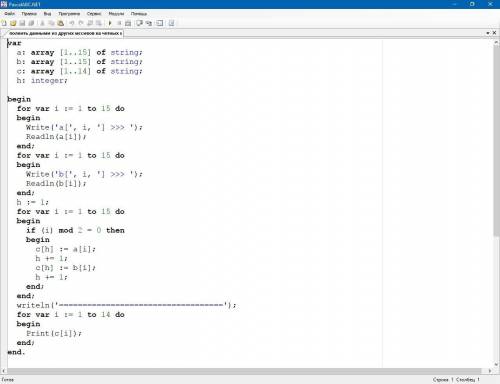Close the current editor tab

[x=494, y=33]
